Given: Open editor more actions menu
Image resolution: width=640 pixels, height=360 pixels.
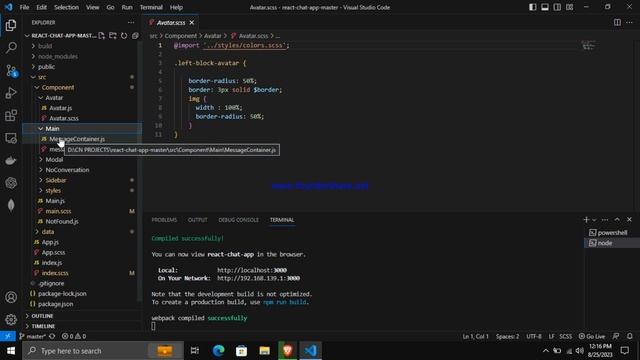Looking at the screenshot, I should coord(629,22).
